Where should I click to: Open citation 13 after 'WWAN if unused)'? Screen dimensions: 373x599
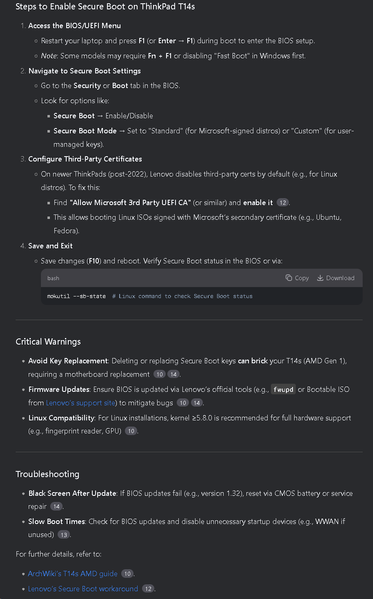coord(63,534)
